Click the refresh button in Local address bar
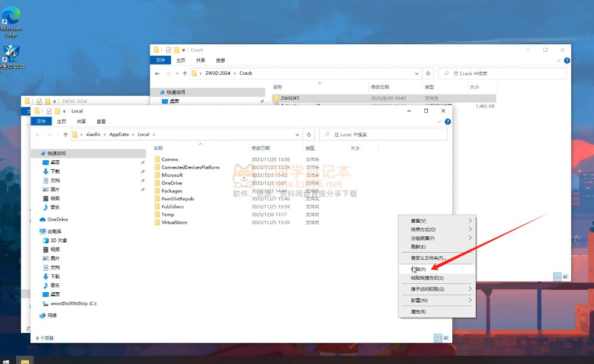This screenshot has height=364, width=594. pos(309,134)
